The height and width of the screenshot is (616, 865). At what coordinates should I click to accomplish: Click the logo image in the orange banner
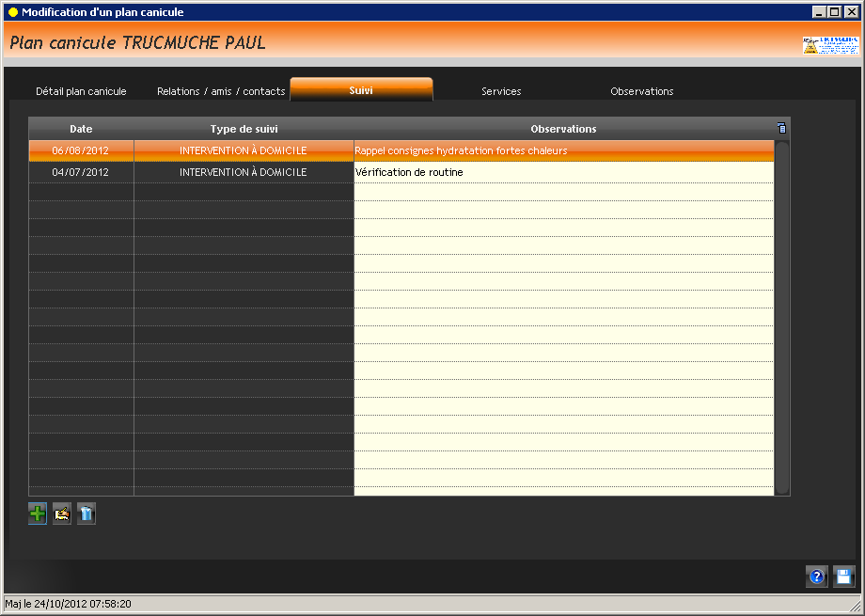coord(830,44)
